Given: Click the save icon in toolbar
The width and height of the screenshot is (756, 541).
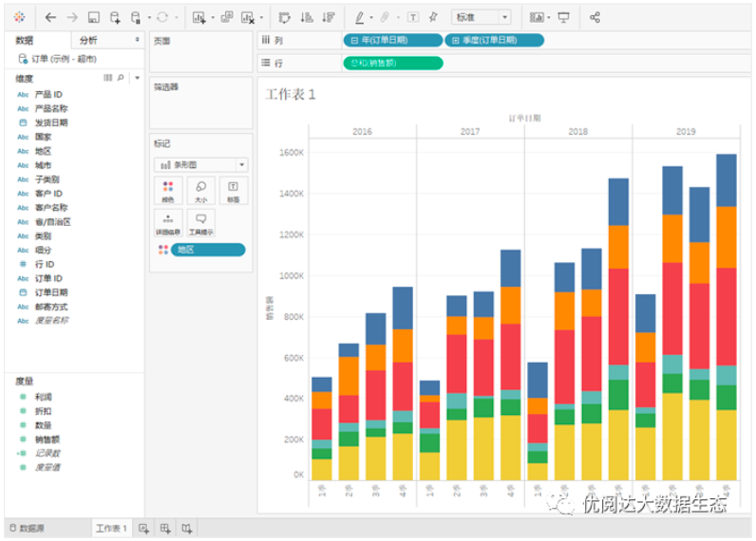Looking at the screenshot, I should tap(93, 17).
